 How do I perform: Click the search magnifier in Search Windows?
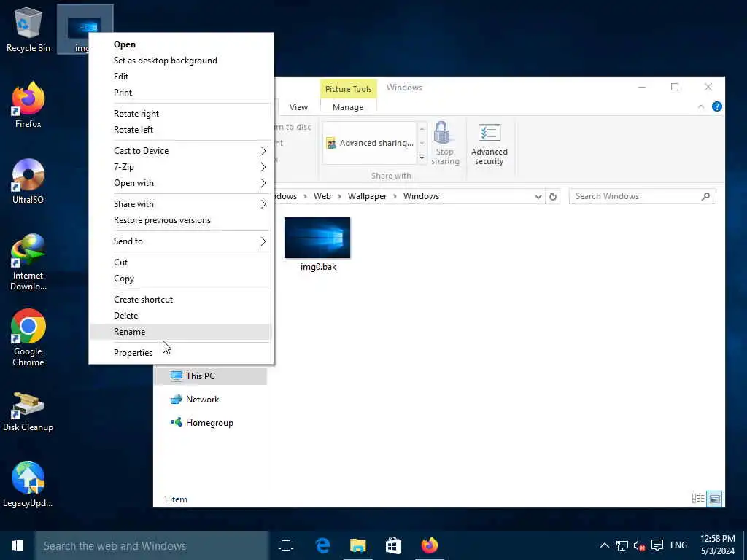click(x=705, y=196)
